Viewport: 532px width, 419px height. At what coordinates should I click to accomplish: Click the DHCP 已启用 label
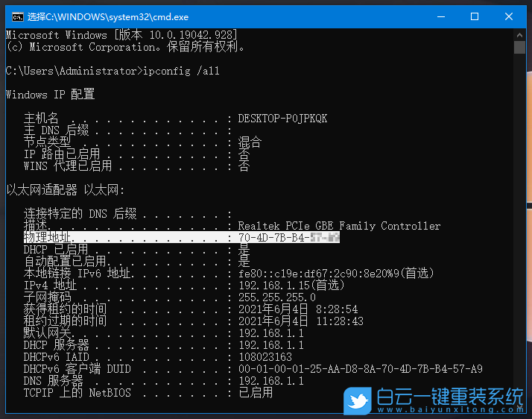[56, 250]
